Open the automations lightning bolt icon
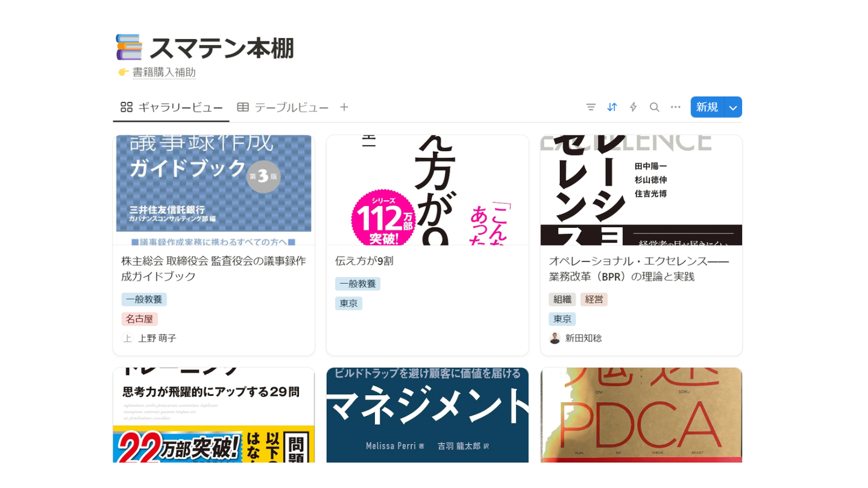This screenshot has height=488, width=868. (x=633, y=107)
